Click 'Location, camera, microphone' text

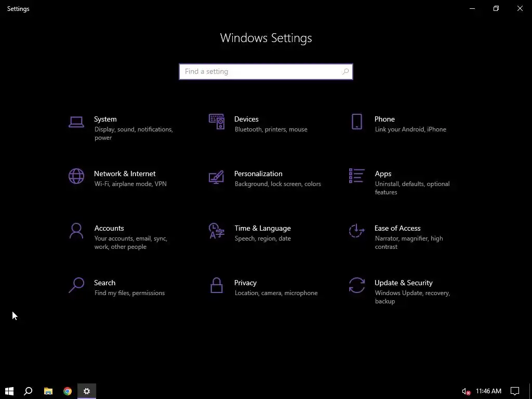[x=276, y=293]
